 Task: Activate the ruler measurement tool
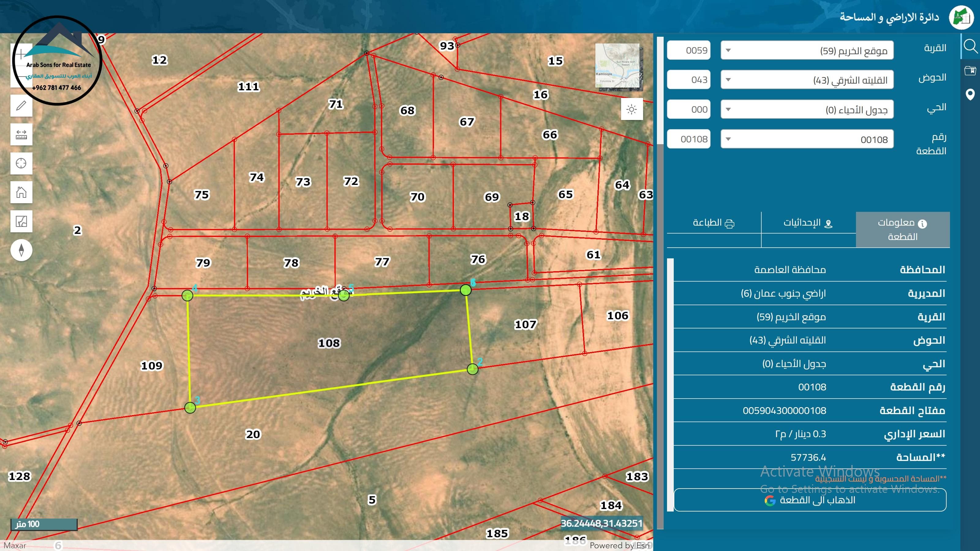[21, 134]
